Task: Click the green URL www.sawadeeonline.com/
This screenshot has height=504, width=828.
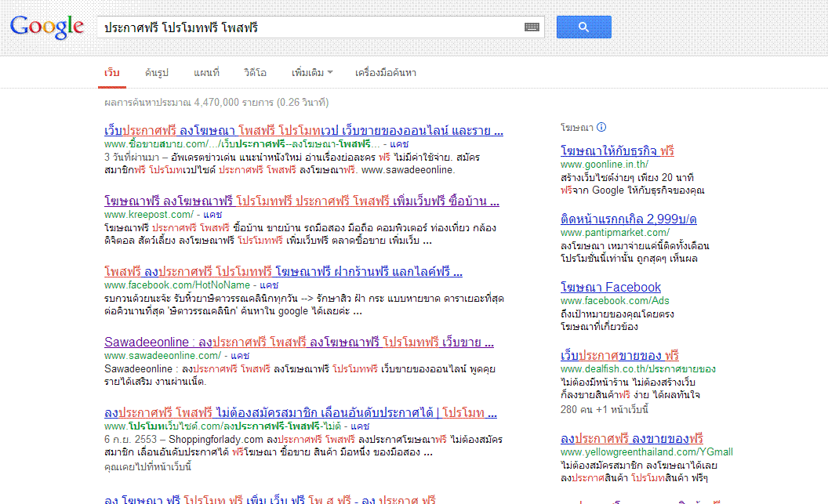Action: tap(162, 356)
